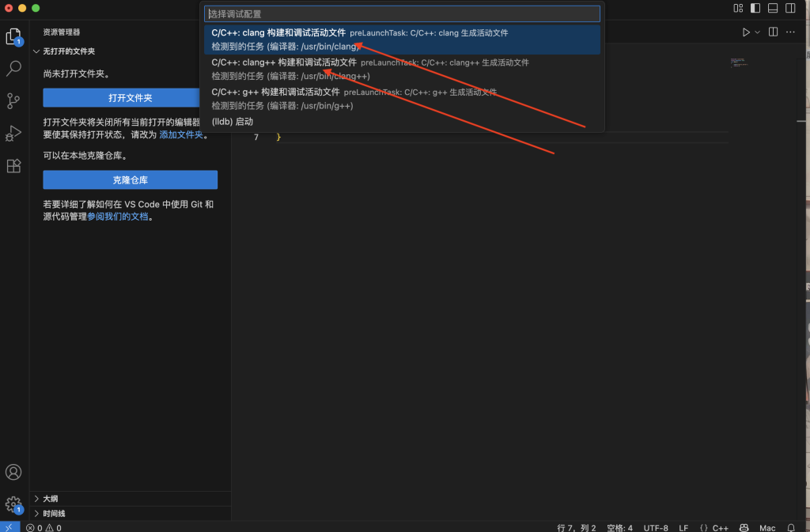Click the Accounts icon in activity bar
810x532 pixels.
pyautogui.click(x=13, y=473)
